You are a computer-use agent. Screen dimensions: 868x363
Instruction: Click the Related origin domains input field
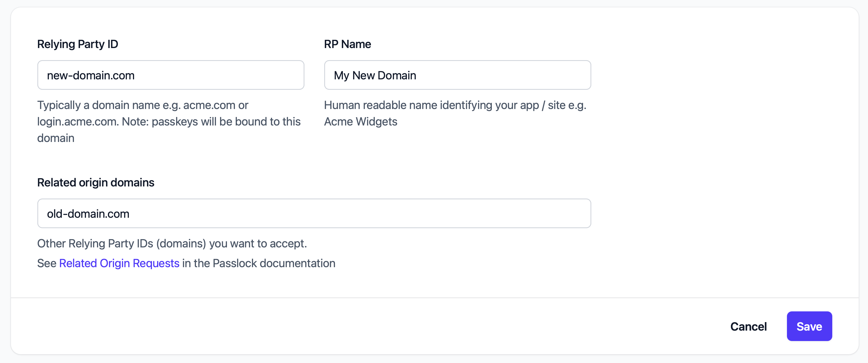coord(314,213)
